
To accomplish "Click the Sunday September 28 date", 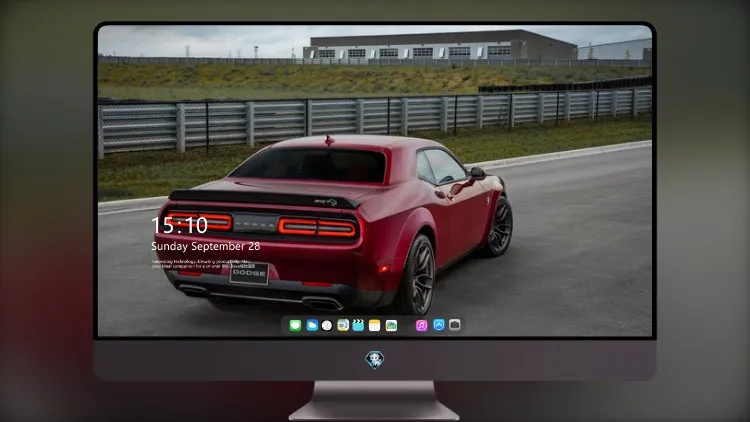I will tap(206, 246).
